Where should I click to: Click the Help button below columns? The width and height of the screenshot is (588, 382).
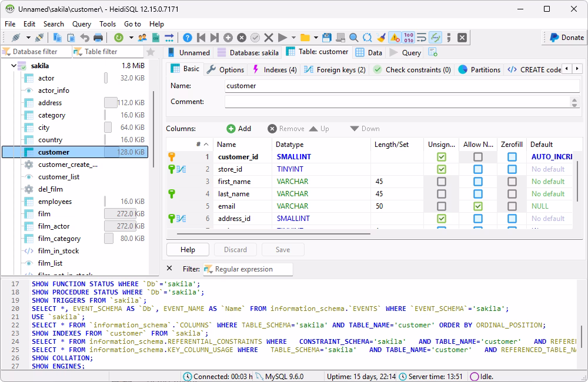click(188, 250)
